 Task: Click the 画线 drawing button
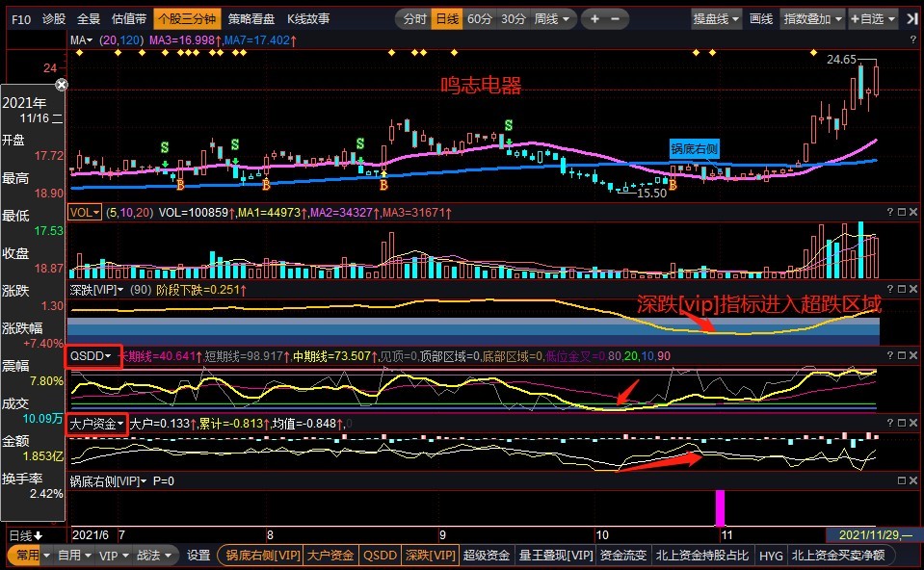click(761, 18)
